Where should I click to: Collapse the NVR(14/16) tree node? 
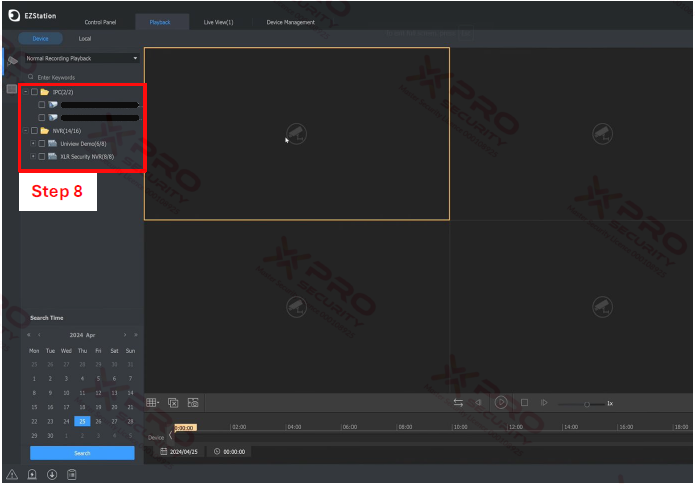(26, 130)
